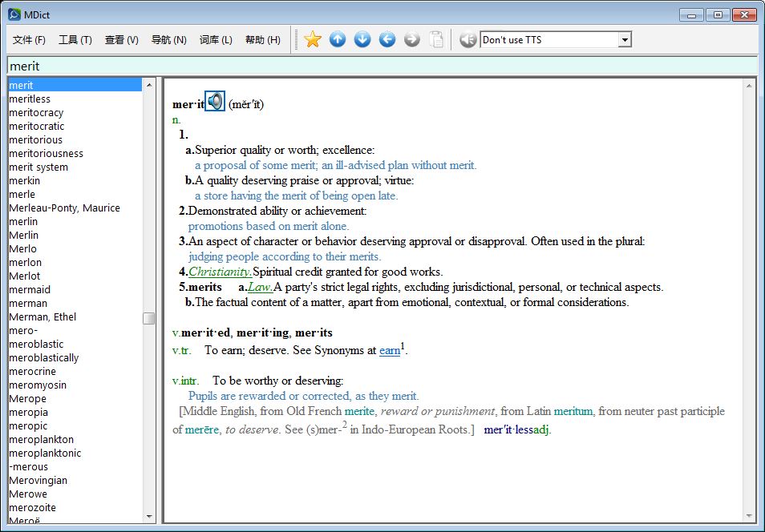This screenshot has width=765, height=532.
Task: Open the 帮助 (H) menu
Action: pos(262,40)
